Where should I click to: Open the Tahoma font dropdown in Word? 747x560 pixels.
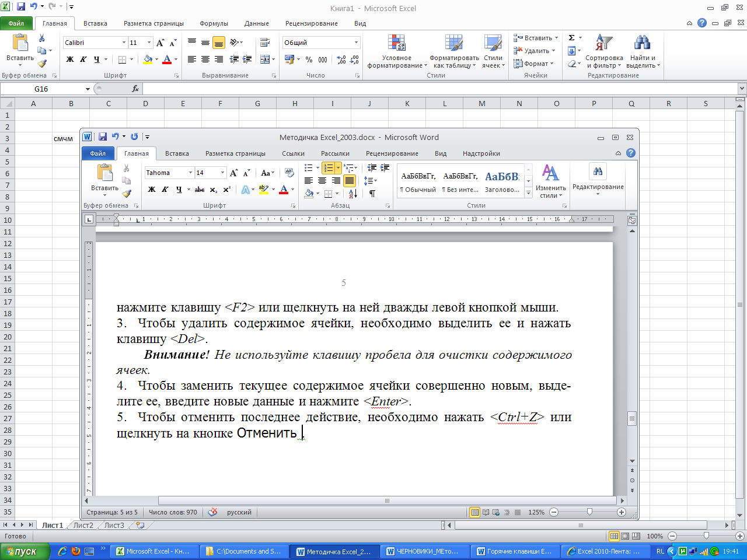point(190,173)
